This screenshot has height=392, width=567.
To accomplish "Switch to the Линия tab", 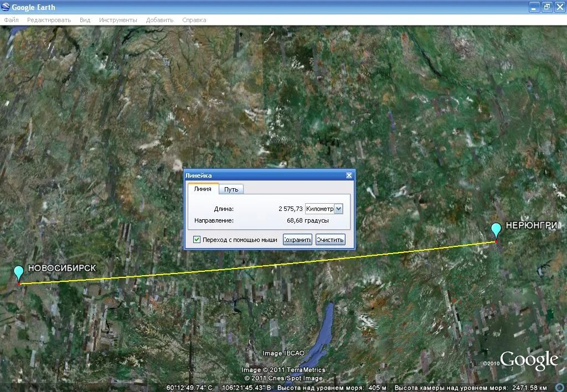I will coord(203,189).
